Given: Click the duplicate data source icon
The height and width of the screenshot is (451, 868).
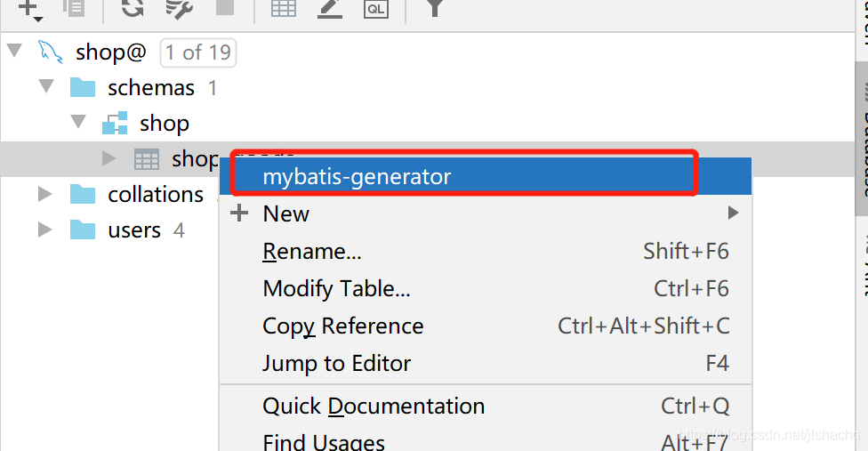Looking at the screenshot, I should (75, 9).
